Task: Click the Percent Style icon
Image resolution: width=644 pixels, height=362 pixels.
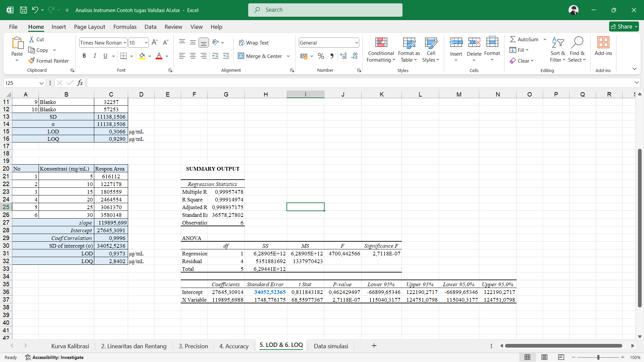Action: [321, 56]
